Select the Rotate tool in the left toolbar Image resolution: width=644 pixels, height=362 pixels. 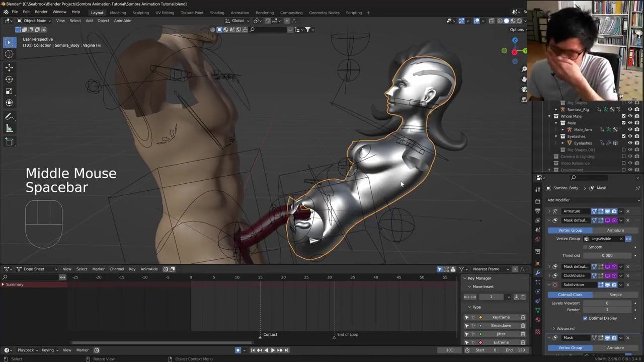(9, 79)
